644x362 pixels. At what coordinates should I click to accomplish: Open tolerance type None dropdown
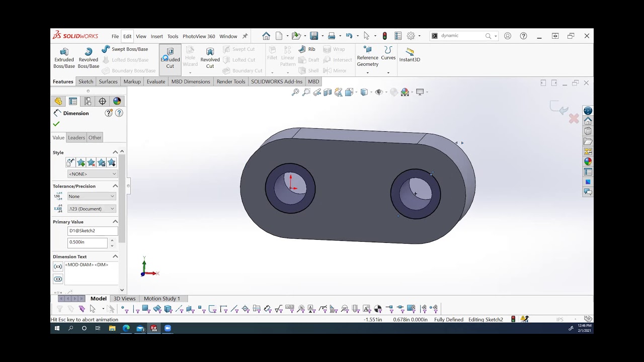pyautogui.click(x=92, y=196)
